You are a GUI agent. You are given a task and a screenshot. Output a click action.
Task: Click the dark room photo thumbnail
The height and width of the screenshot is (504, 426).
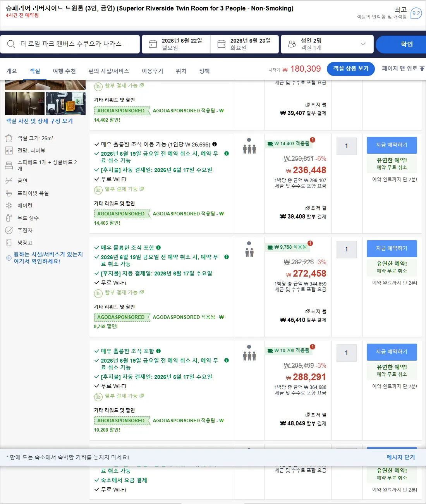(x=25, y=103)
